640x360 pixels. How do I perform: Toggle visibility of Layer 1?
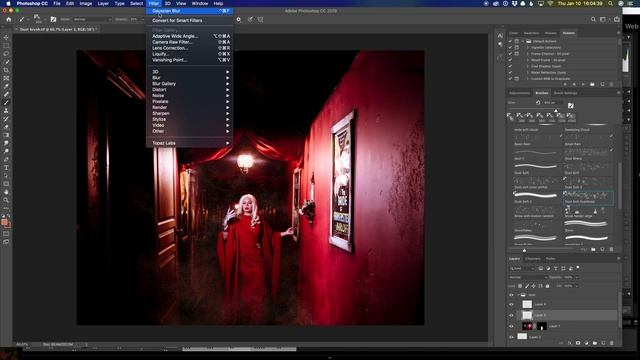(x=511, y=326)
